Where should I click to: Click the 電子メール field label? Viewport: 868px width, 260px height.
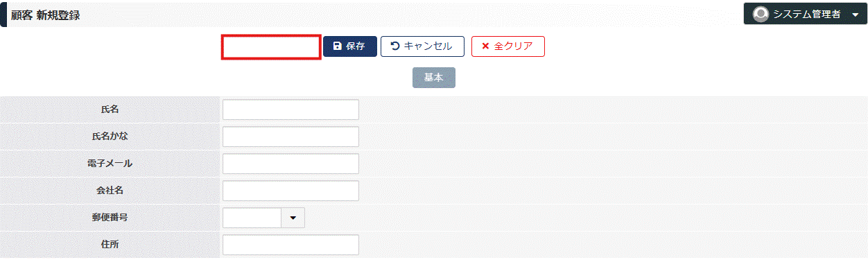point(110,164)
